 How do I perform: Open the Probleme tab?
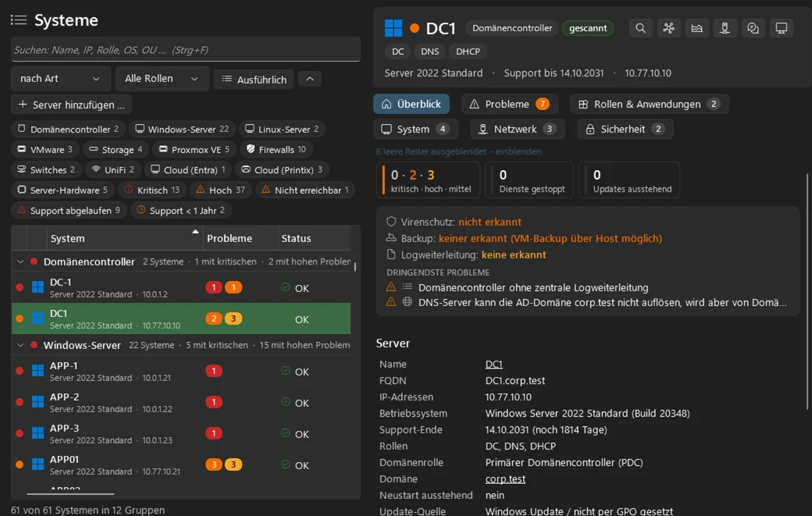pyautogui.click(x=510, y=104)
